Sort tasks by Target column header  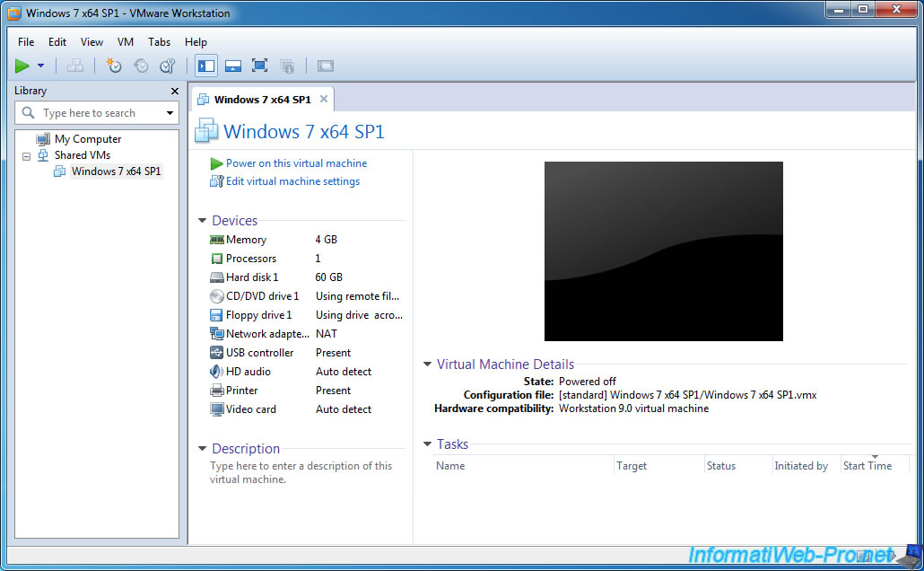[658, 466]
